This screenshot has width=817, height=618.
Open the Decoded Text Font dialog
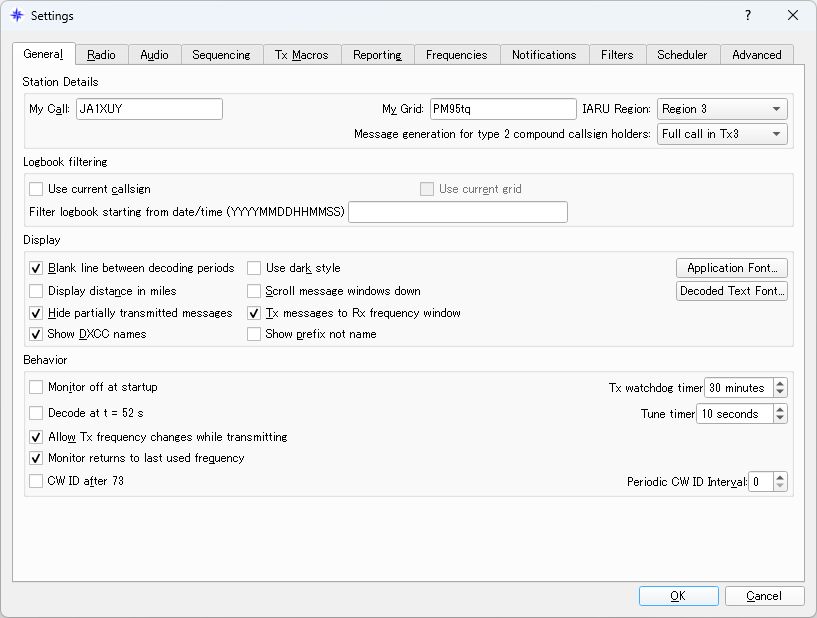click(x=732, y=291)
